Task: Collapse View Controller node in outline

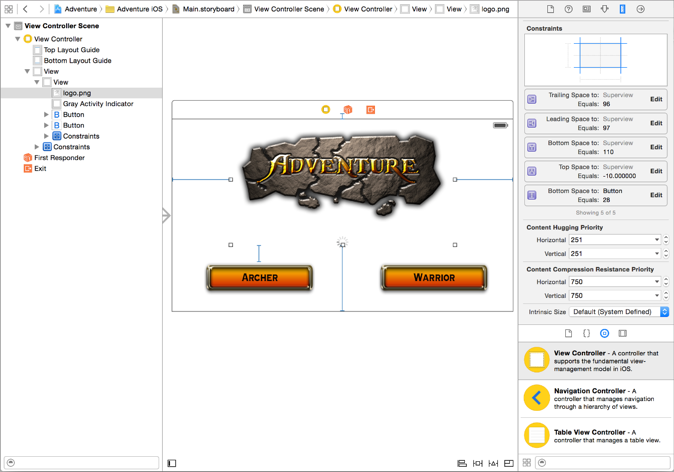Action: (18, 39)
